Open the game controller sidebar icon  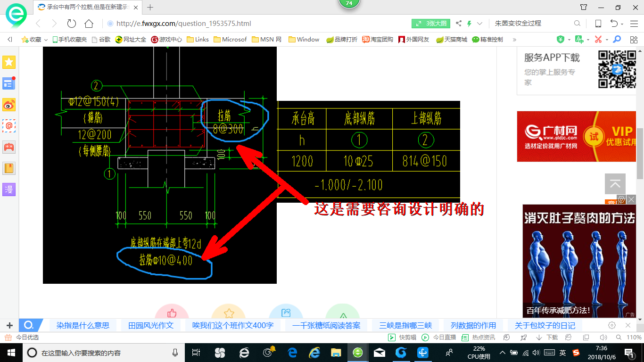(9, 147)
